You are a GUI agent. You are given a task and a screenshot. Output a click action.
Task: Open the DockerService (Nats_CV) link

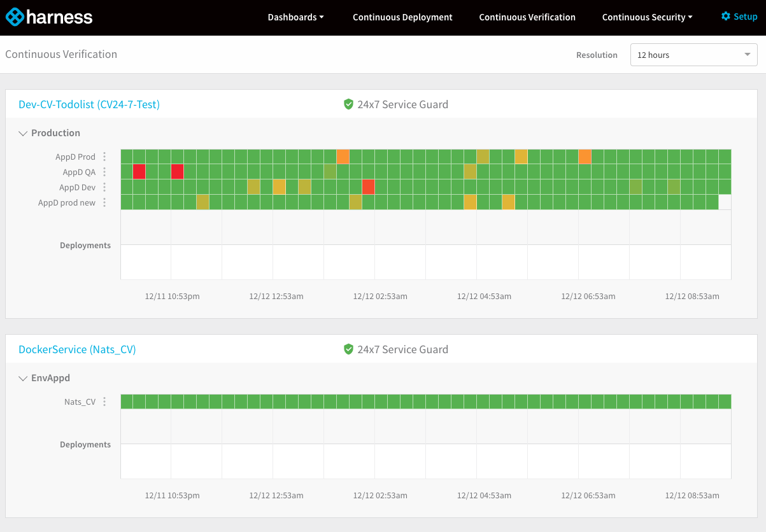click(x=77, y=349)
